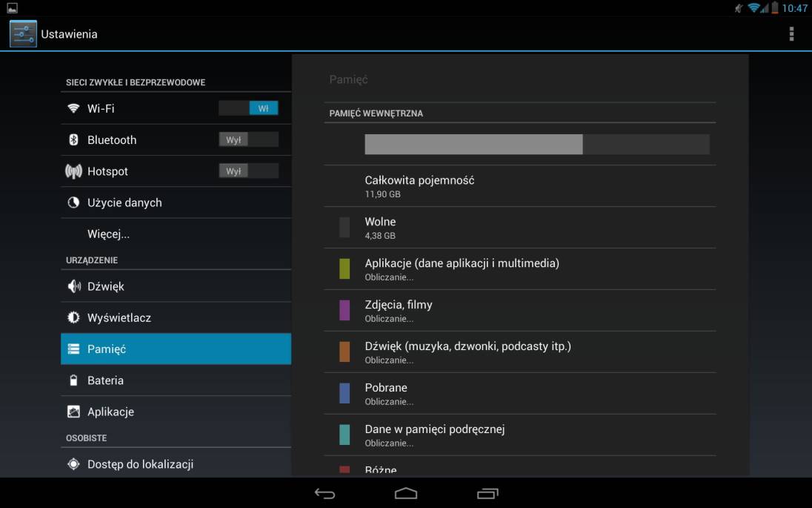
Task: Clear Dane w pamięci podręcznej row
Action: pos(520,435)
